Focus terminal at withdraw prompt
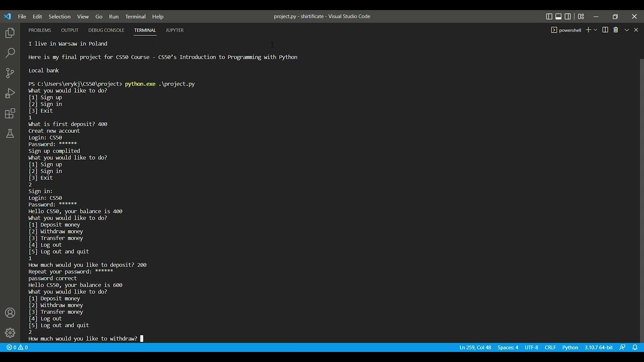The width and height of the screenshot is (644, 362). coord(86,338)
